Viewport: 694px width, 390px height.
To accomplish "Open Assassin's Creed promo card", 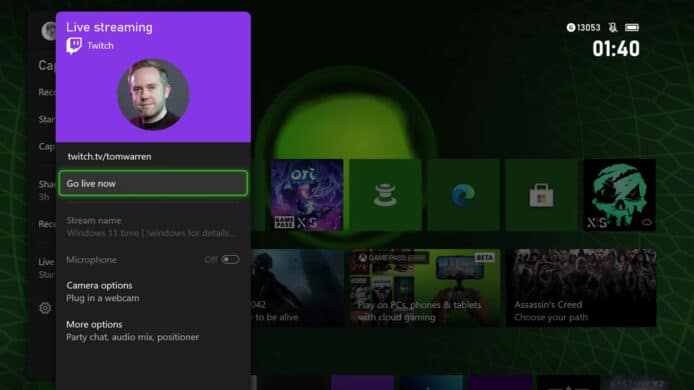I will pos(581,288).
